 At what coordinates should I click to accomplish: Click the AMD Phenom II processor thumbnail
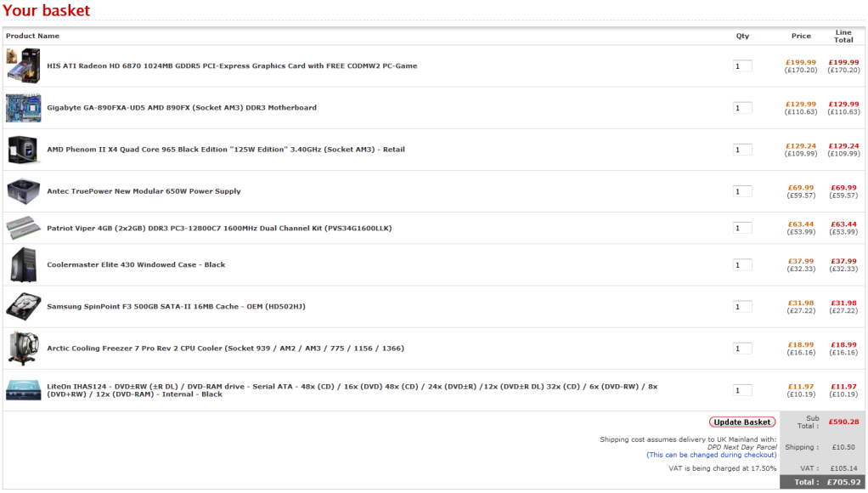click(x=23, y=150)
